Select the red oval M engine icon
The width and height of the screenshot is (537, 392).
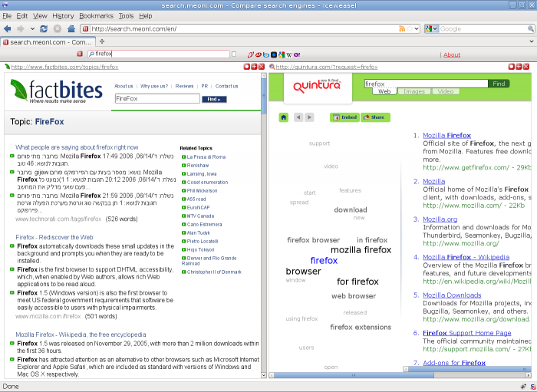click(x=259, y=54)
